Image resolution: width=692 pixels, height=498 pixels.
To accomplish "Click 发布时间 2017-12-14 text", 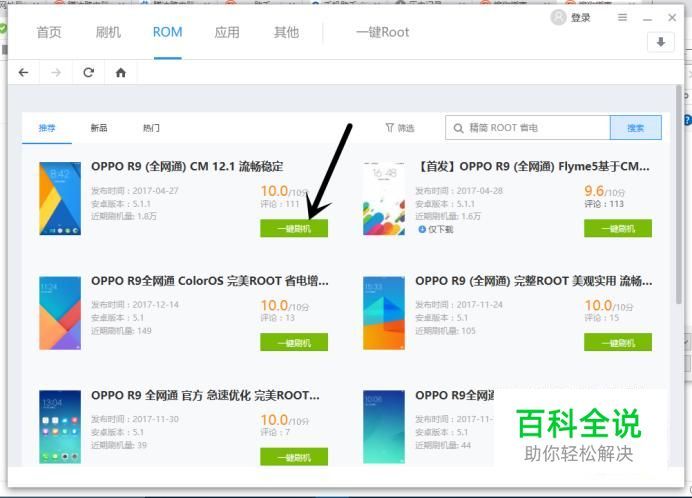I will 135,305.
